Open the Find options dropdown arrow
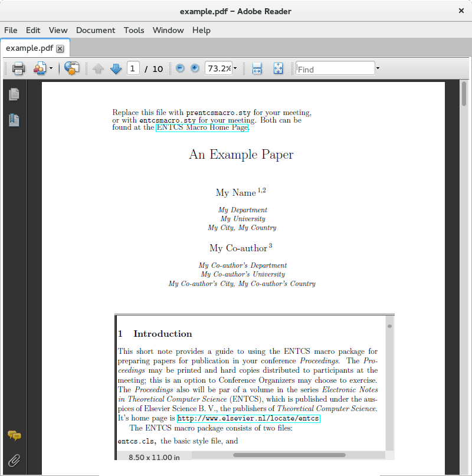Image resolution: width=472 pixels, height=476 pixels. coord(378,68)
